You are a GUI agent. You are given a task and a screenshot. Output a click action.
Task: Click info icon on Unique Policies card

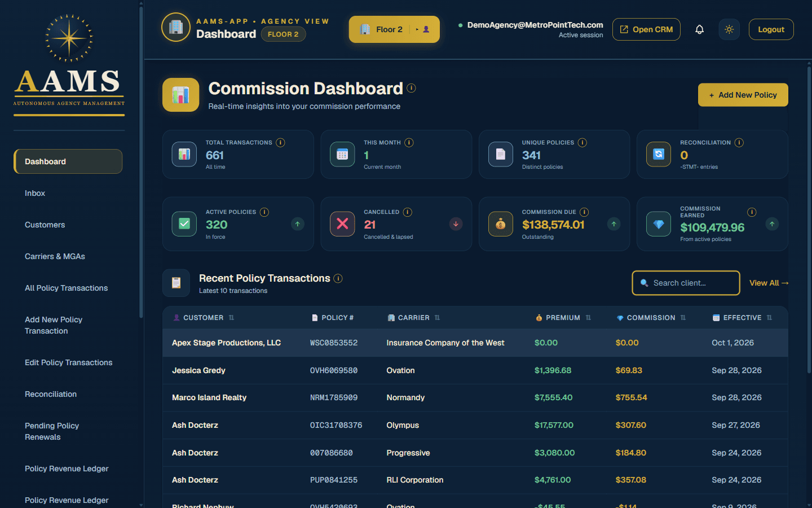pos(582,143)
